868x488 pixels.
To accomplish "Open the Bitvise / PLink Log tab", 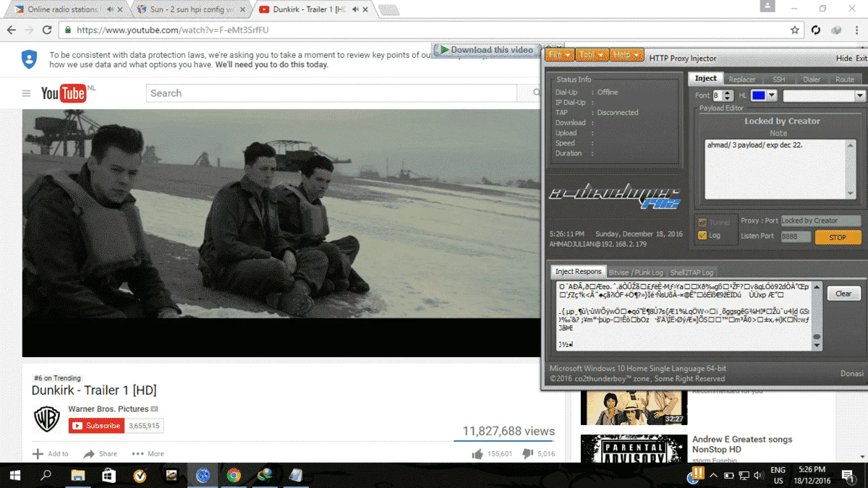I will pos(636,273).
